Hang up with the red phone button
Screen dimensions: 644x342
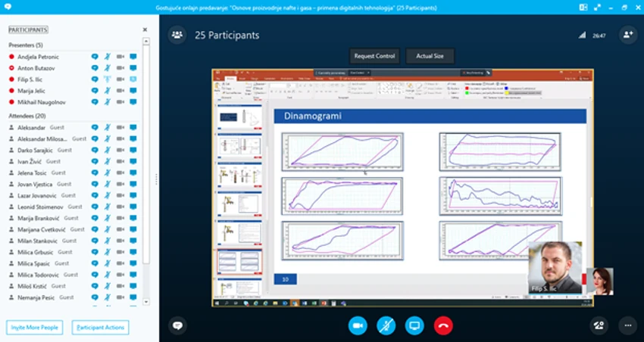tap(443, 326)
